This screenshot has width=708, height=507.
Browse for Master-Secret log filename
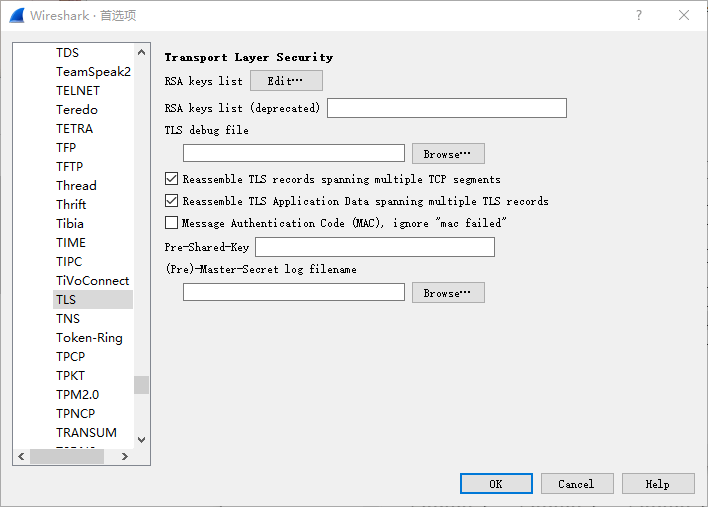[x=448, y=293]
